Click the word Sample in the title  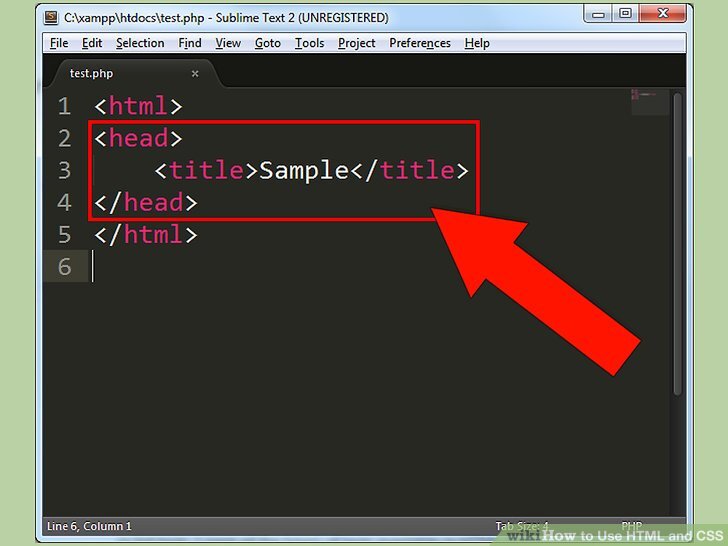pos(304,171)
